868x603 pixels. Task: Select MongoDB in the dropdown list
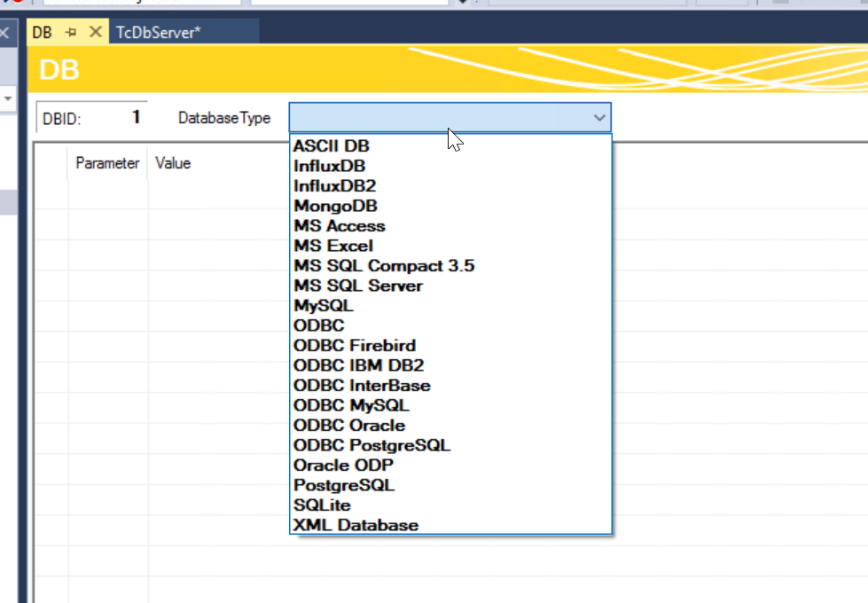click(450, 206)
